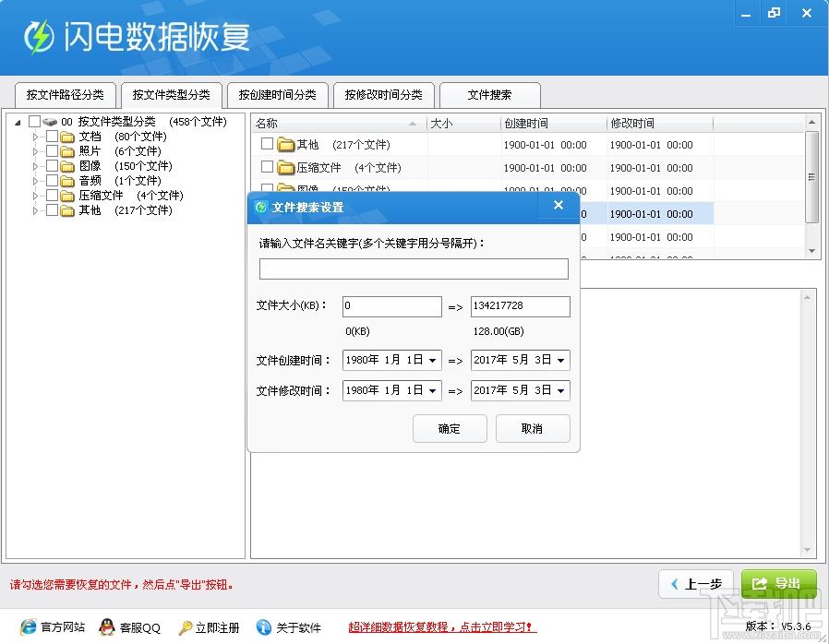
Task: Click the 压缩文件 folder icon in file list
Action: pyautogui.click(x=286, y=168)
